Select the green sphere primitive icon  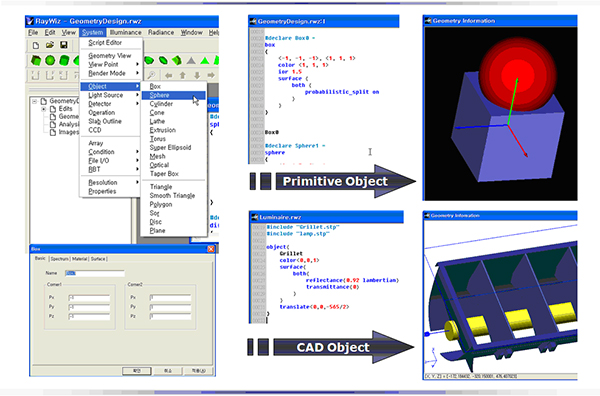click(50, 60)
